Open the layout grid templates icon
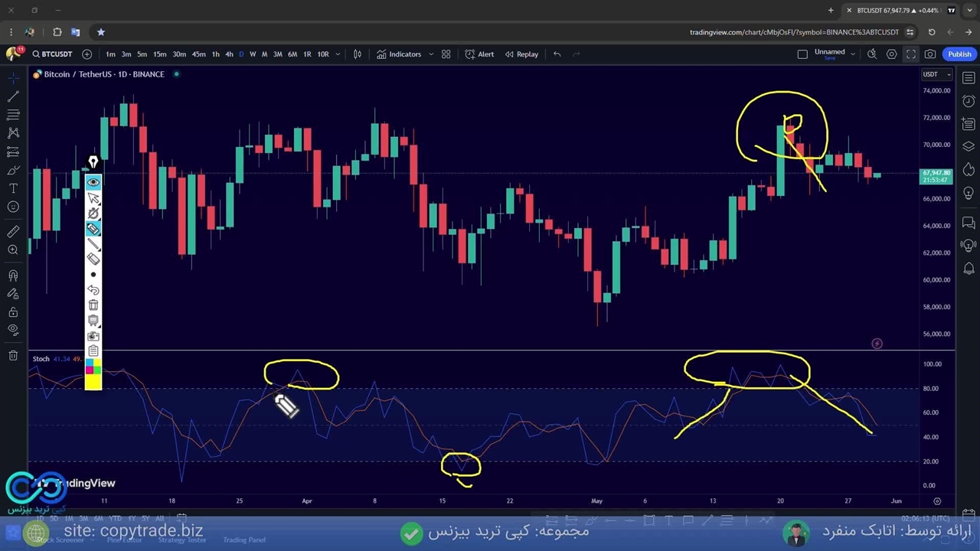Viewport: 980px width, 551px height. coord(446,54)
